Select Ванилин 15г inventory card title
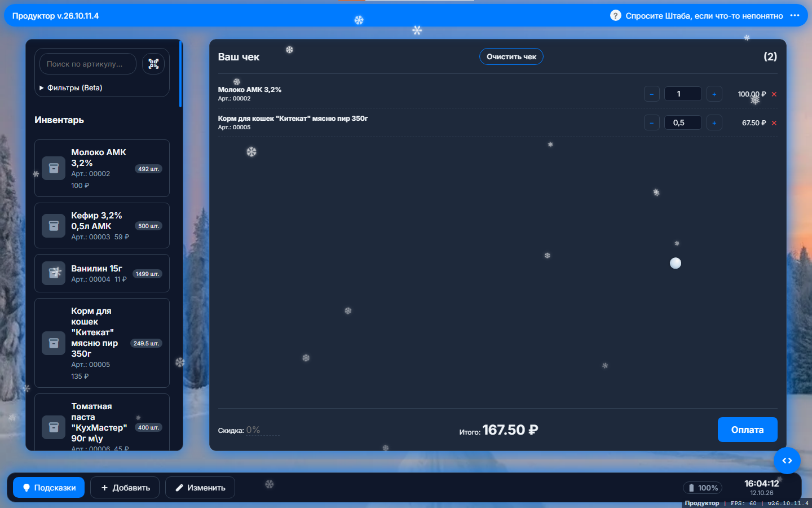This screenshot has height=508, width=812. point(96,269)
